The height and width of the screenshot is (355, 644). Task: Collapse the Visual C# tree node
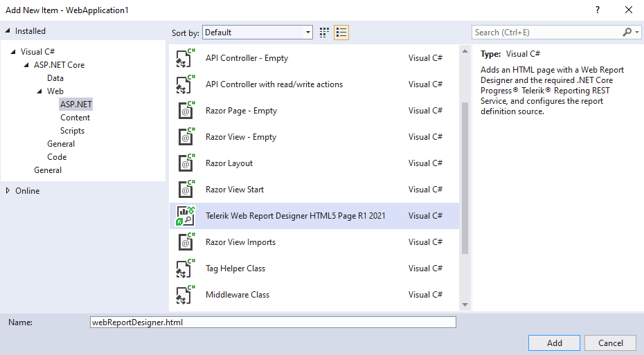coord(13,52)
